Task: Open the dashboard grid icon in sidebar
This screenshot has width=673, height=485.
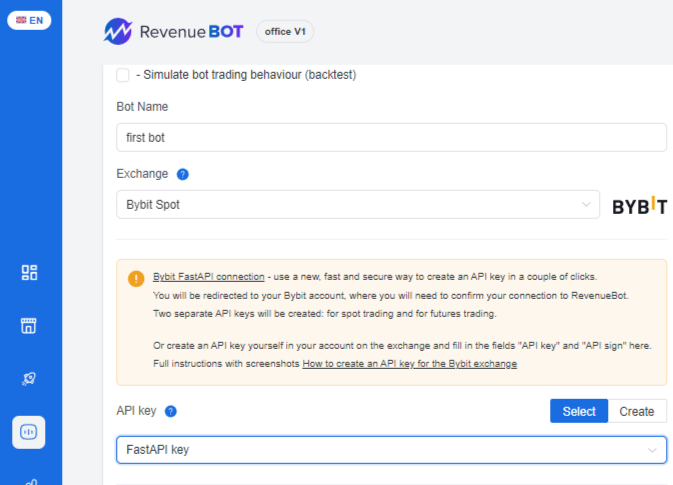Action: pyautogui.click(x=29, y=273)
